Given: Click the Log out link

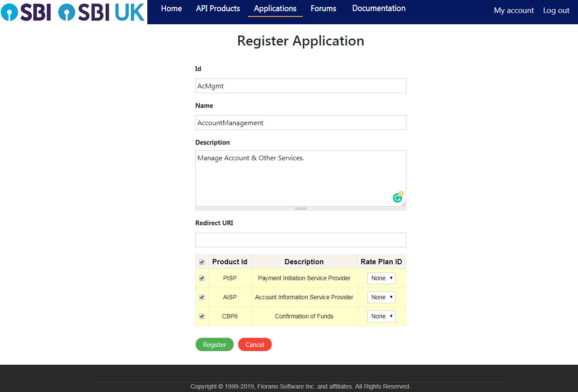Looking at the screenshot, I should (x=556, y=10).
